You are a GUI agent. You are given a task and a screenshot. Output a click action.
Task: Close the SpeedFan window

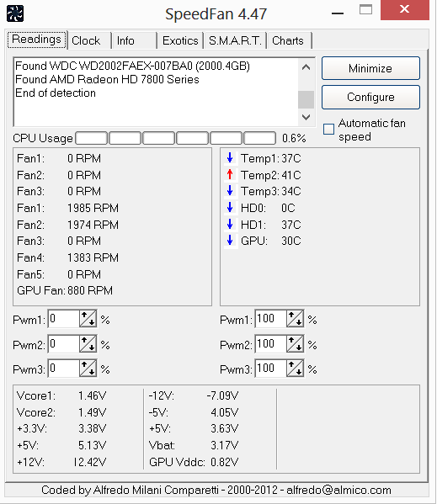point(404,9)
